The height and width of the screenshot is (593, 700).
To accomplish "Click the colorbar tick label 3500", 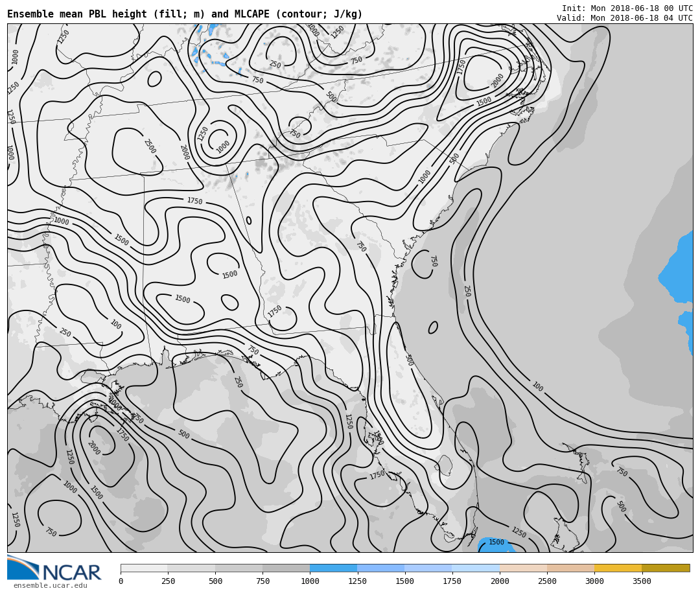I will point(642,581).
